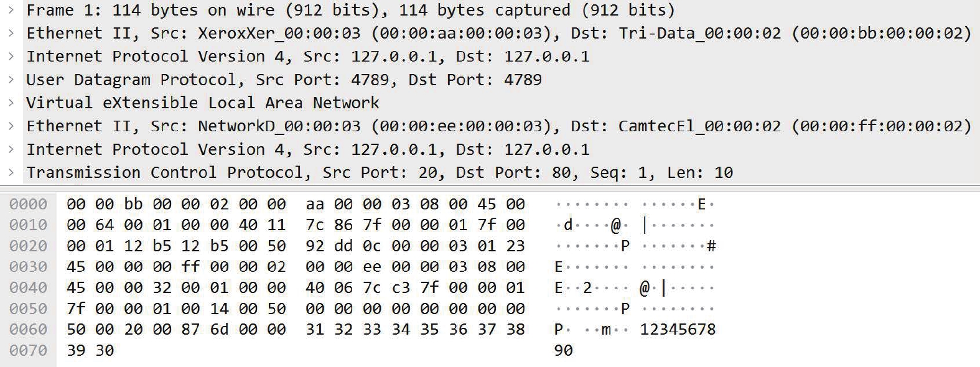
Task: Expand the User Datagram Protocol arrow
Action: click(11, 80)
